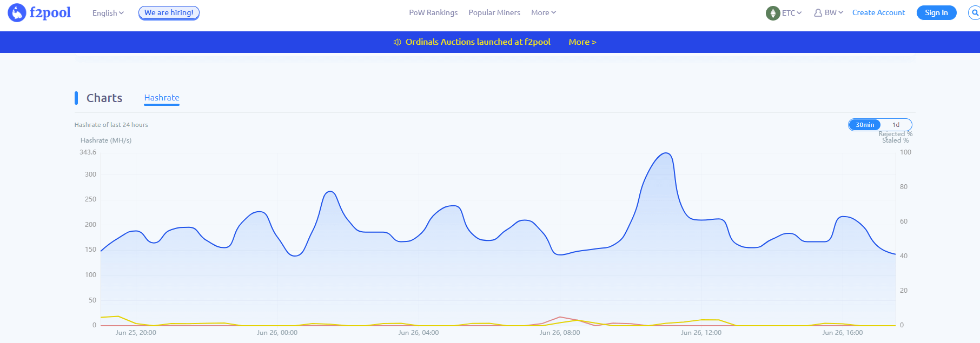This screenshot has height=343, width=980.
Task: Go to Popular Miners page
Action: (x=494, y=12)
